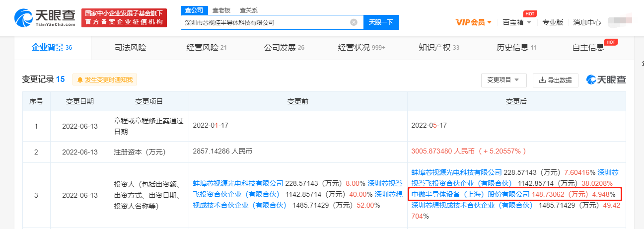Click the 变更项目 column header
The height and width of the screenshot is (229, 644).
(149, 101)
